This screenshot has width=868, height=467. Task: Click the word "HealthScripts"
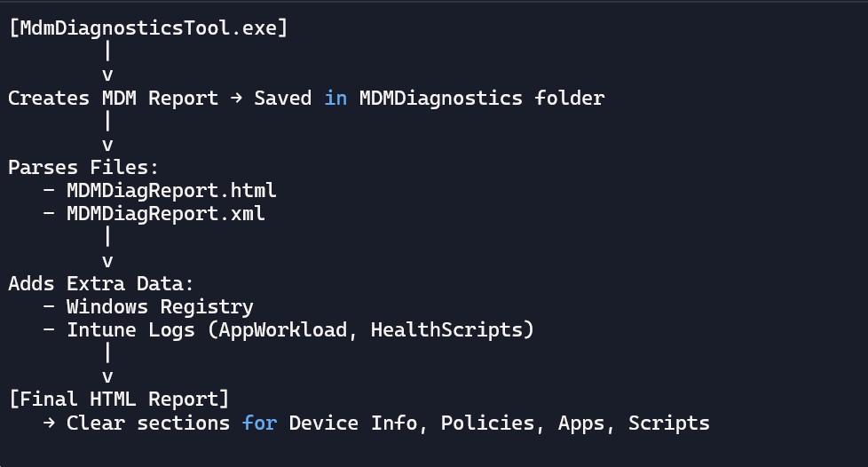coord(446,330)
